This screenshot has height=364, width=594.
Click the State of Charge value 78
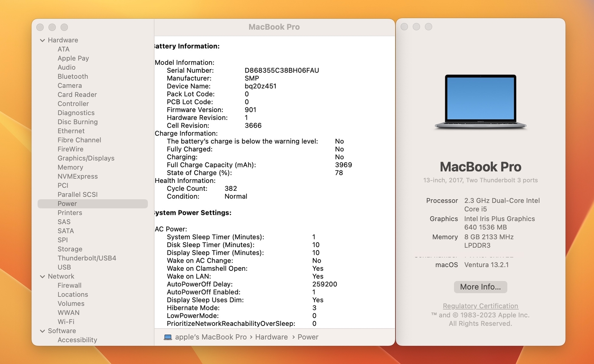pyautogui.click(x=339, y=173)
